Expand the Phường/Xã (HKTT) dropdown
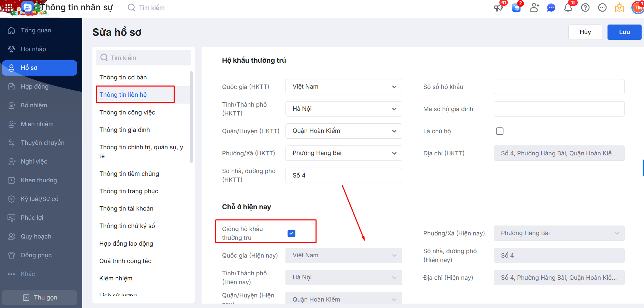Image resolution: width=644 pixels, height=308 pixels. (x=343, y=153)
